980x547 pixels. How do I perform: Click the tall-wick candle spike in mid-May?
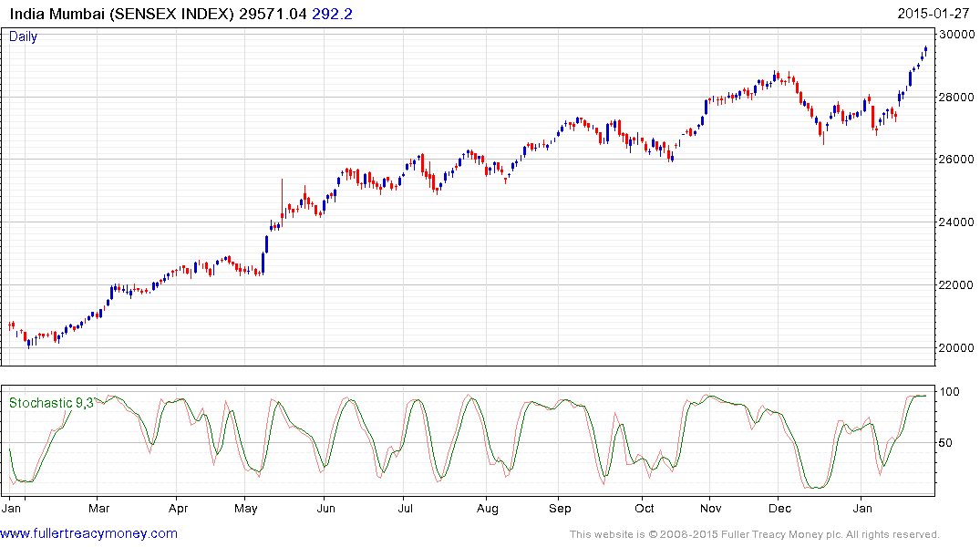pyautogui.click(x=282, y=203)
